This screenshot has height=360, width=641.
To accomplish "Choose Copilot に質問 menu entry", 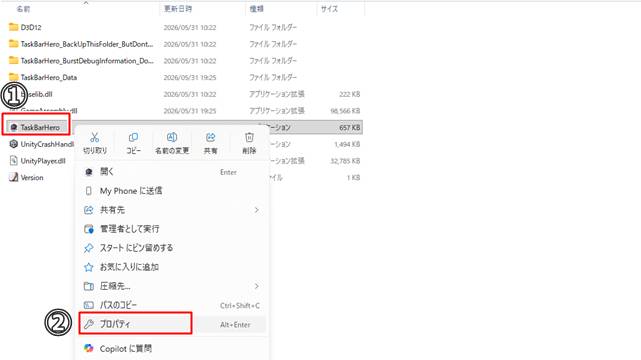I will [x=172, y=349].
